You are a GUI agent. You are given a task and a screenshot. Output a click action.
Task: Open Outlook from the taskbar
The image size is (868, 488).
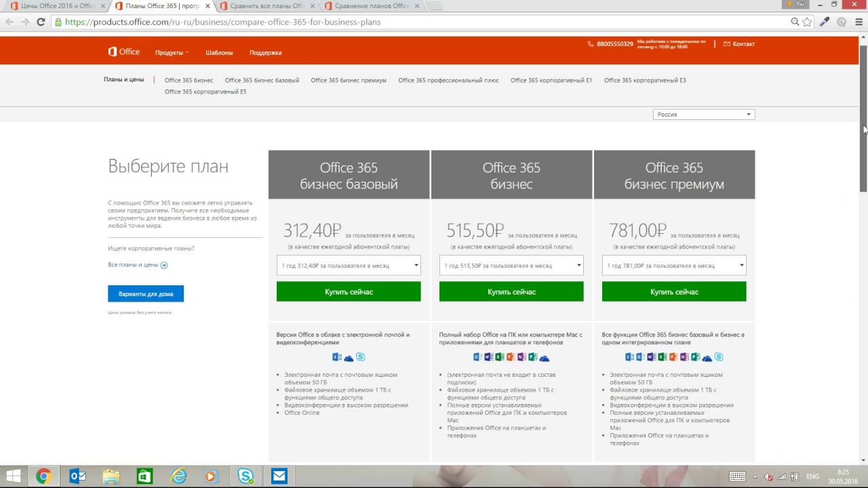pos(77,476)
